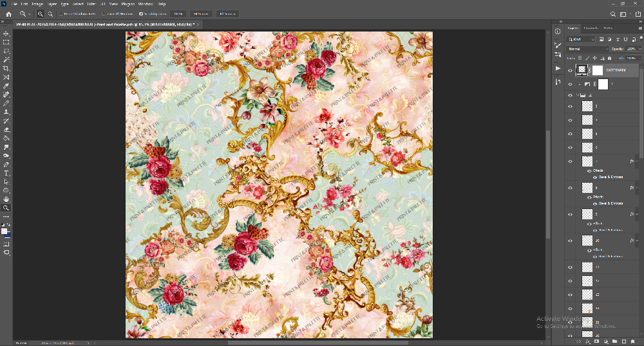The image size is (644, 346).
Task: Click the Fit Screen button
Action: click(201, 14)
